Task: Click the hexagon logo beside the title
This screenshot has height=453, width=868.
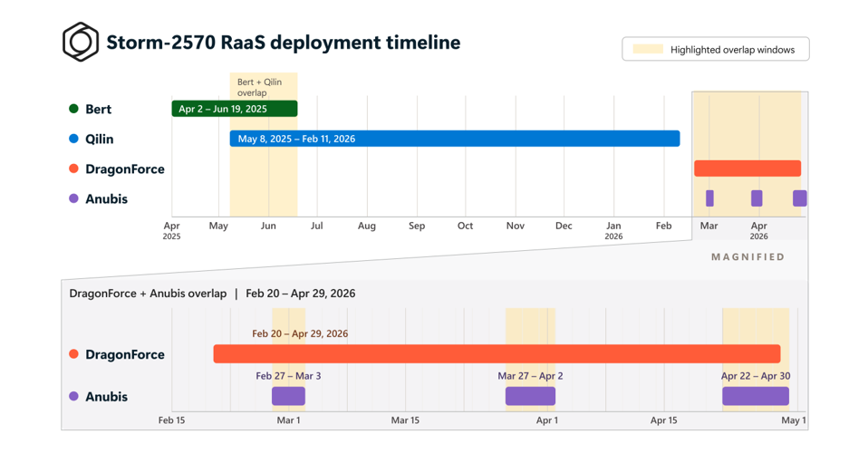Action: [x=81, y=42]
